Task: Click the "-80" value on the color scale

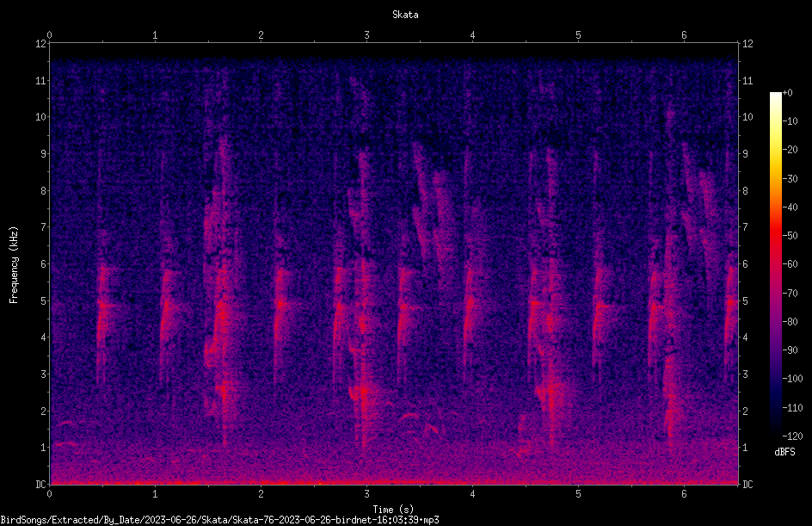Action: click(790, 322)
